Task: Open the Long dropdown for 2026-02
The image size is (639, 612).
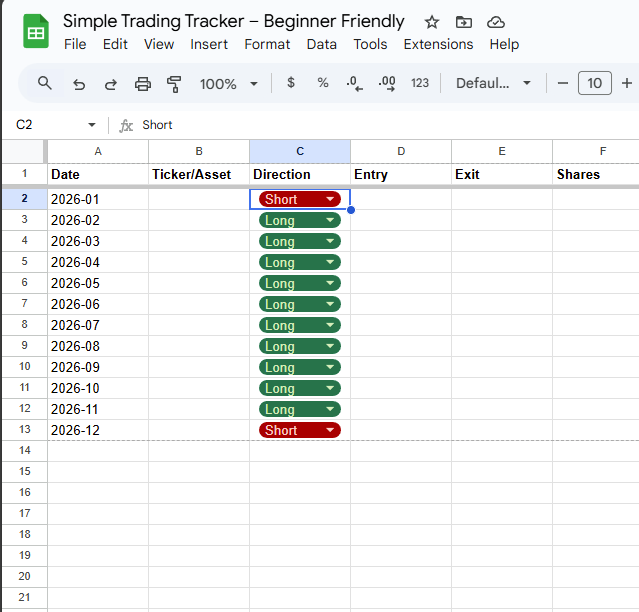Action: (330, 220)
